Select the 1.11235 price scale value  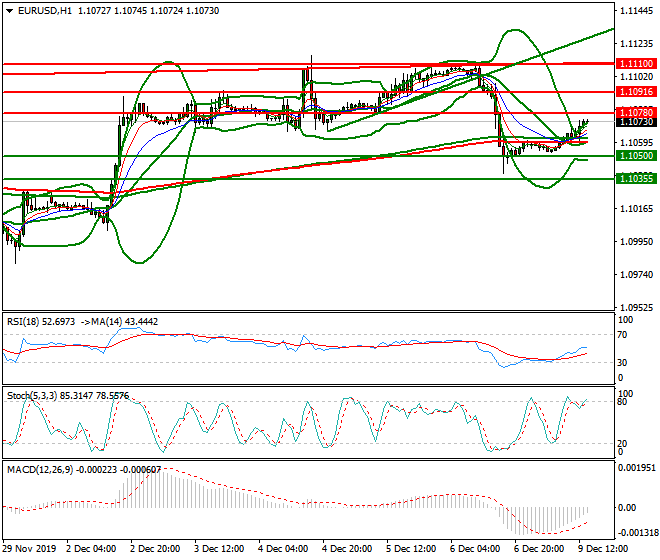point(636,44)
